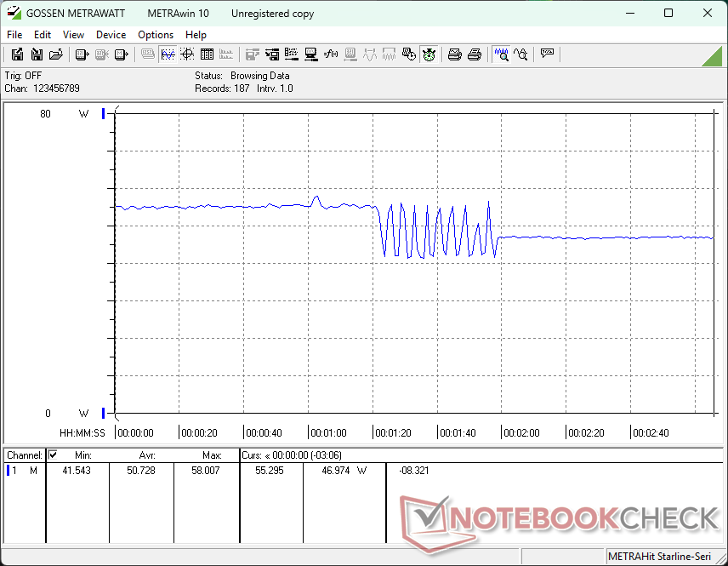Open the File menu
Screen dimensions: 728x566
pyautogui.click(x=14, y=35)
